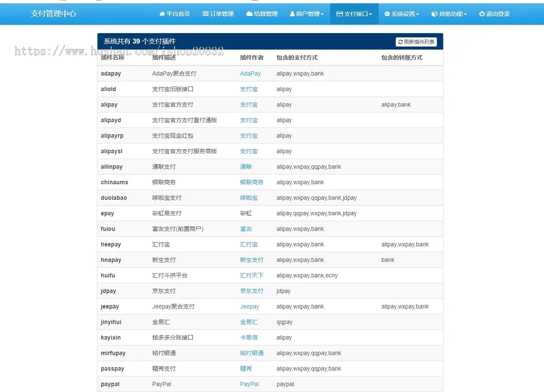
Task: Select the chinaums plugin name
Action: click(x=114, y=182)
